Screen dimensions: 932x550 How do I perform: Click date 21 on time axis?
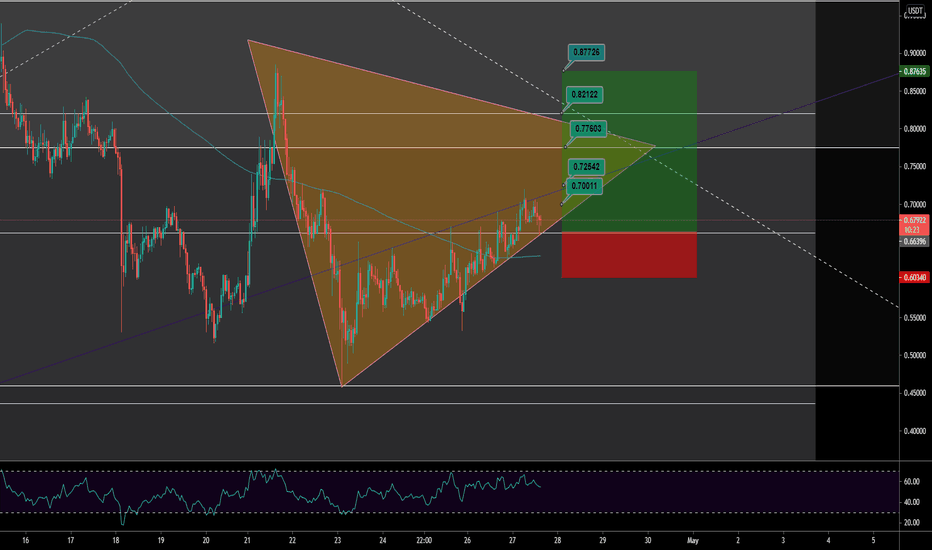(247, 540)
